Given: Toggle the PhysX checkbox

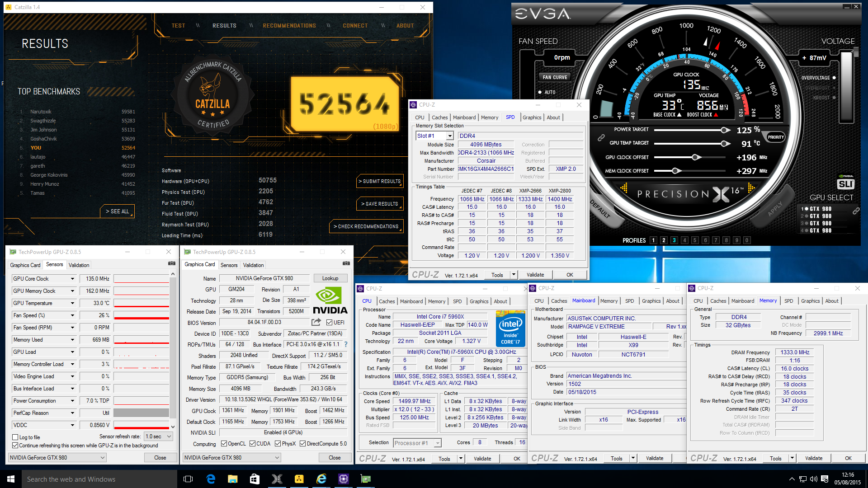Looking at the screenshot, I should click(278, 444).
